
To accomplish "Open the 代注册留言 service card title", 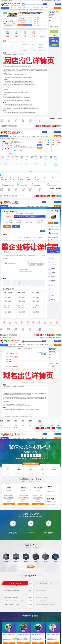I will [9, 487].
